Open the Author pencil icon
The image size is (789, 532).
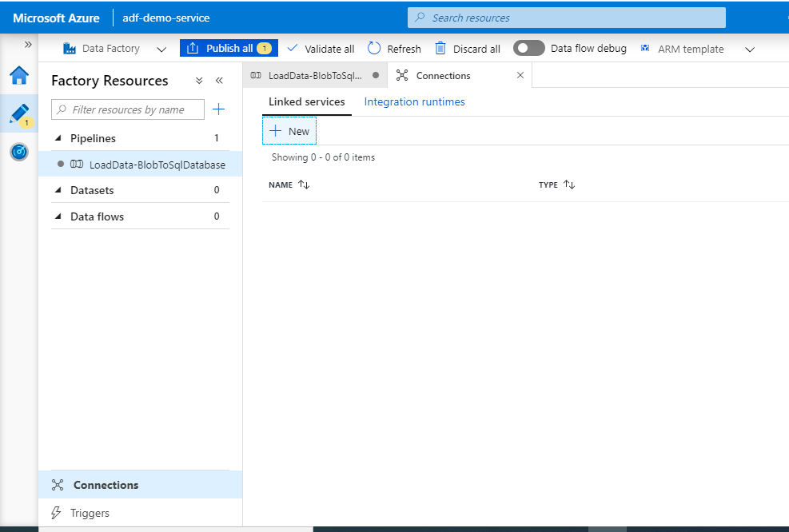(19, 114)
